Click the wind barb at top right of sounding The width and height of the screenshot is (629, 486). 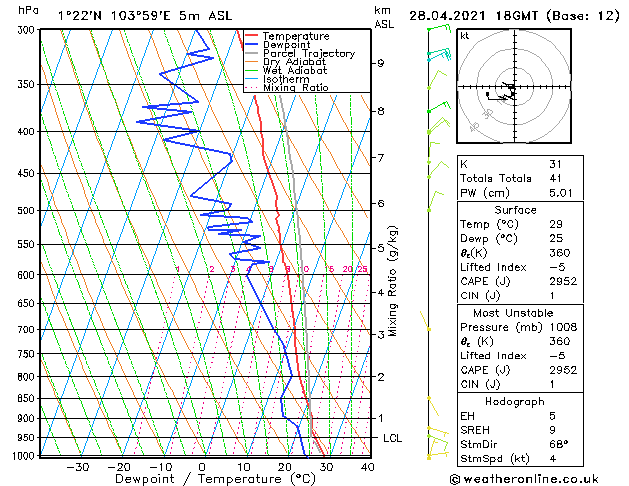(x=436, y=30)
